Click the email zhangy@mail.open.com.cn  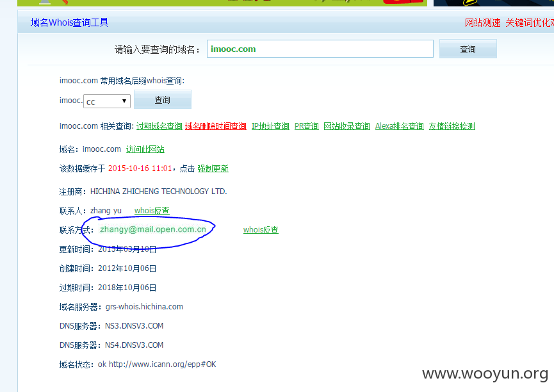click(153, 229)
